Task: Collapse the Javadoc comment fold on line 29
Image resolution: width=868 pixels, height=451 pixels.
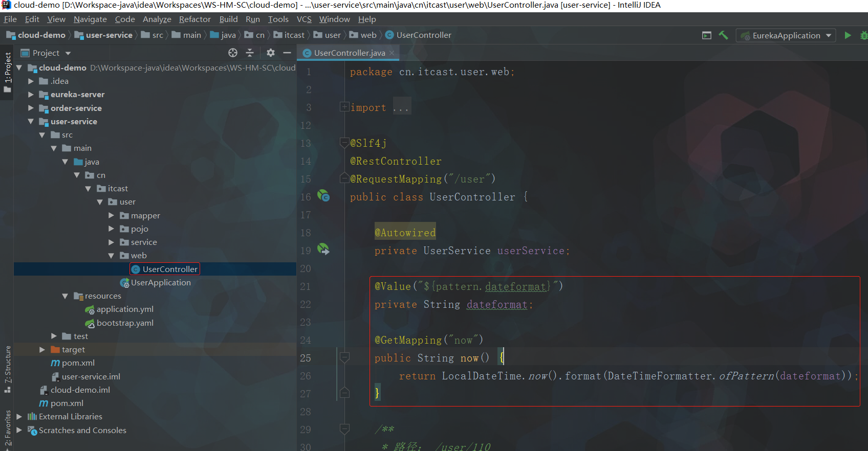Action: 344,429
